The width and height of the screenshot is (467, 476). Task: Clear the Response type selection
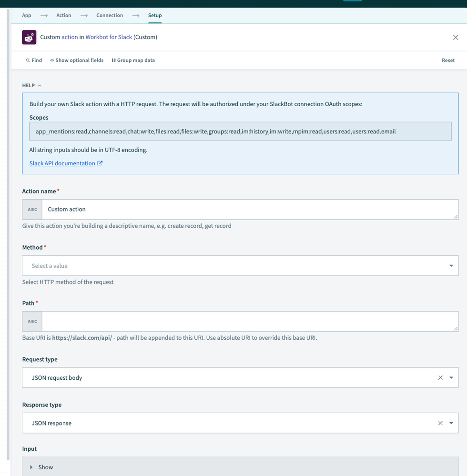pyautogui.click(x=440, y=423)
